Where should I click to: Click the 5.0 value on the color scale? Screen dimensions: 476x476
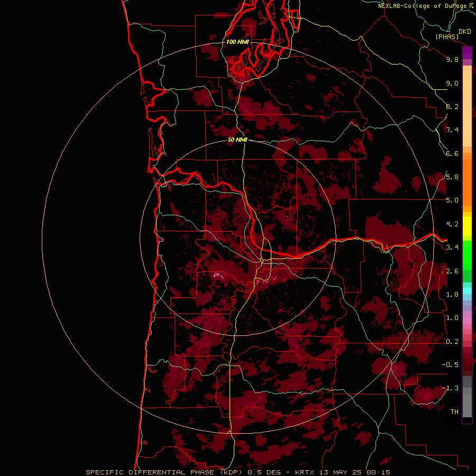(452, 200)
